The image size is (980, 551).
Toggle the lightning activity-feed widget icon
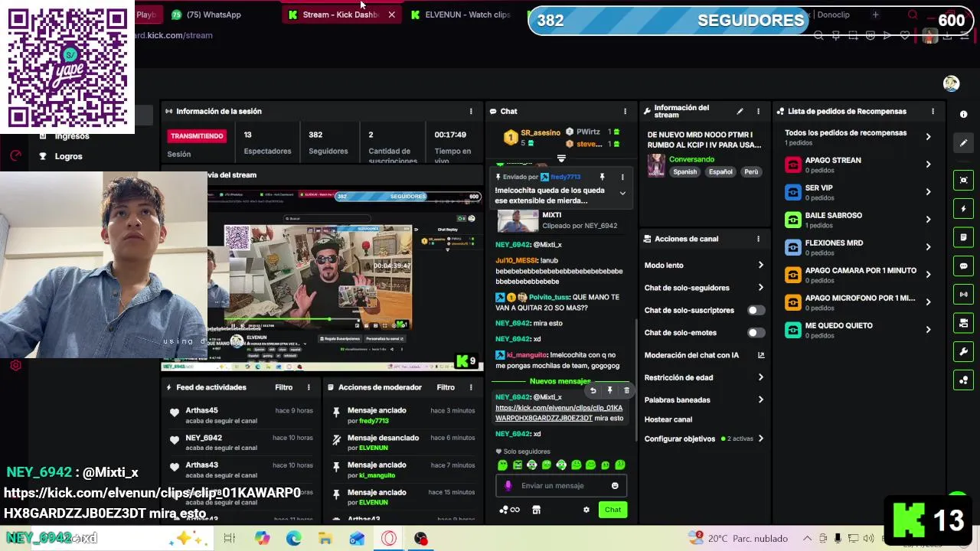coord(963,209)
